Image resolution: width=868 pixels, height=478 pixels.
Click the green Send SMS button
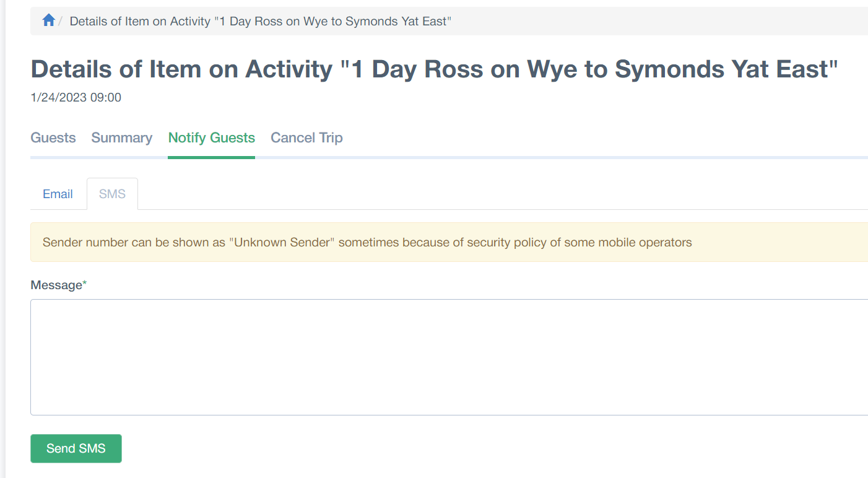tap(76, 448)
